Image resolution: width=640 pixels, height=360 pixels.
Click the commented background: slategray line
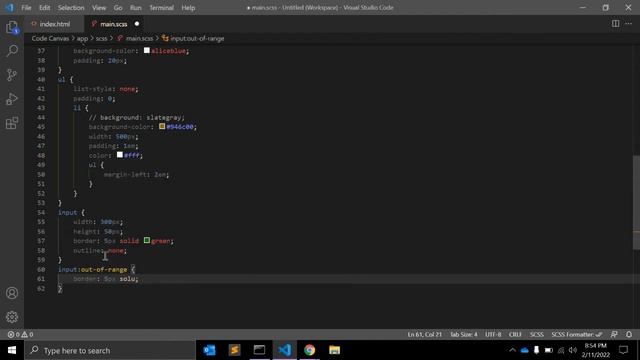136,117
